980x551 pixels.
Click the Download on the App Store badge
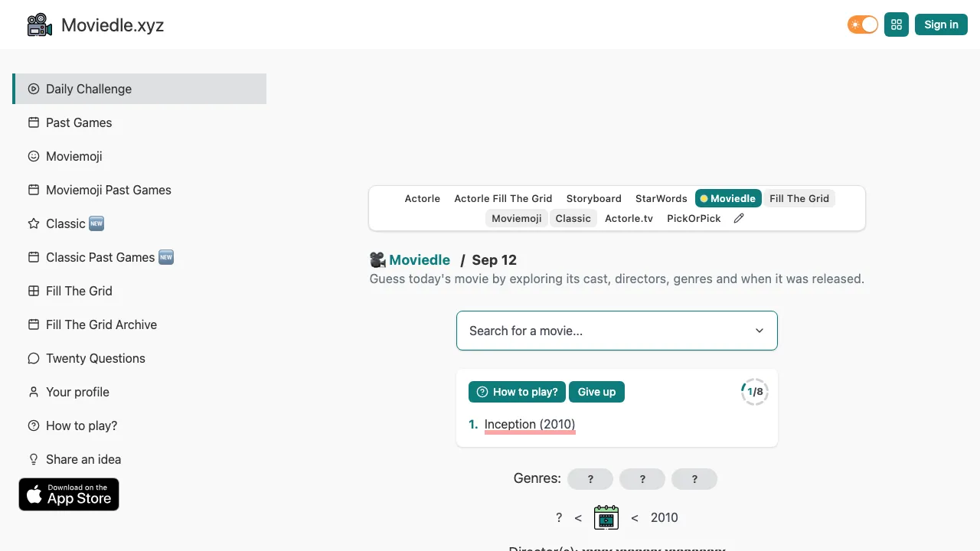[69, 494]
